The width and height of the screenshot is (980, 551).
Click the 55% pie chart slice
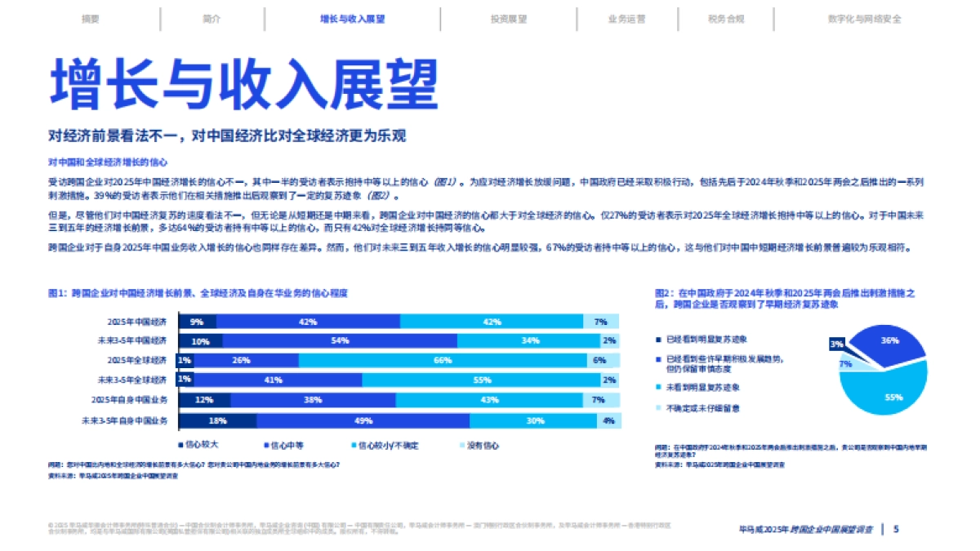pyautogui.click(x=894, y=397)
